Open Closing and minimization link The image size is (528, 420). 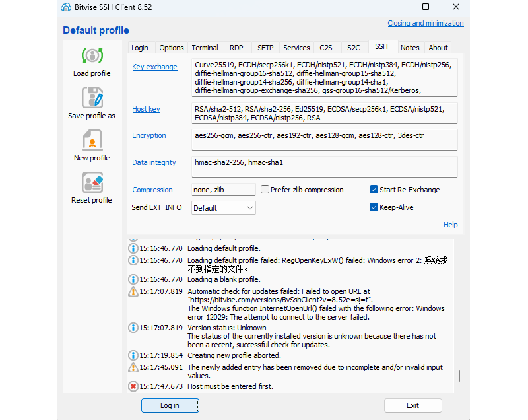426,23
